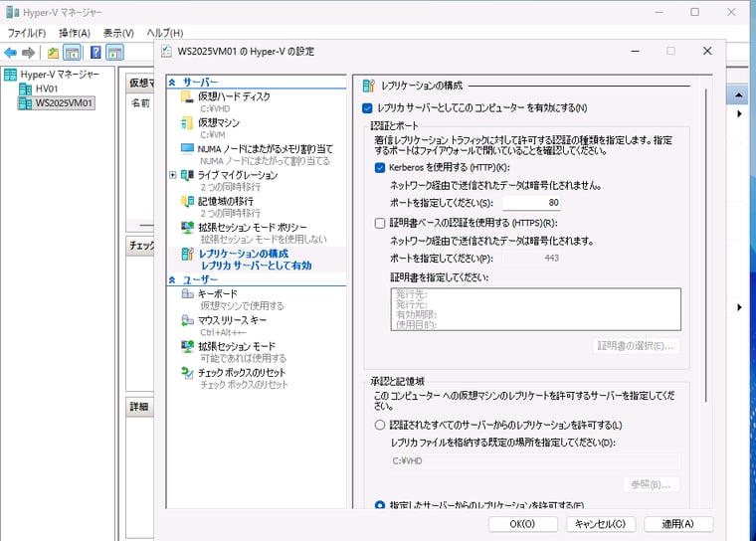
Task: Expand the ライブ マイグレーション tree node
Action: tap(173, 175)
